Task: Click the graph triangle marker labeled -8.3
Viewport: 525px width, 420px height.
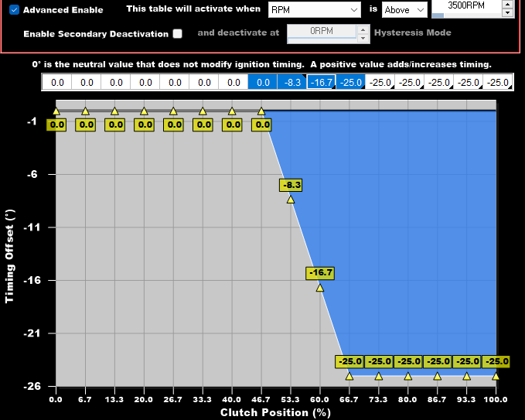Action: click(291, 199)
